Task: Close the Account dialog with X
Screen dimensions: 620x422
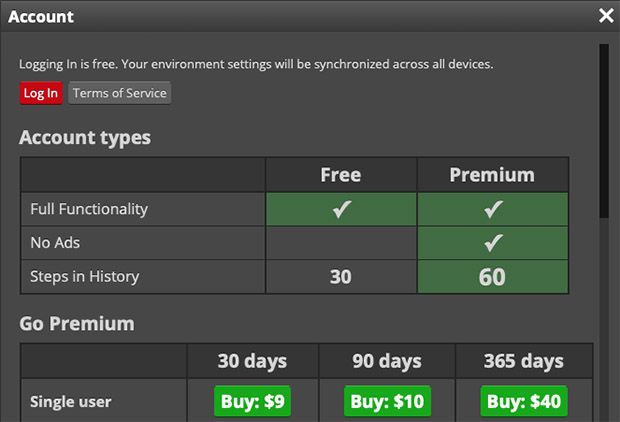Action: (x=606, y=16)
